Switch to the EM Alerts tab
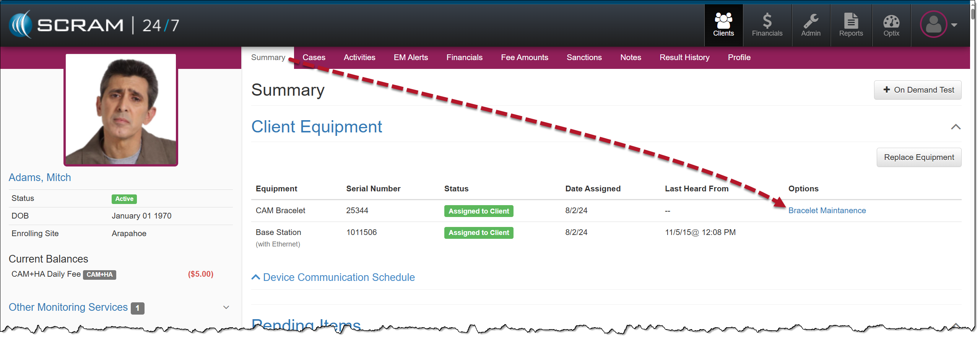The width and height of the screenshot is (980, 341). click(411, 57)
